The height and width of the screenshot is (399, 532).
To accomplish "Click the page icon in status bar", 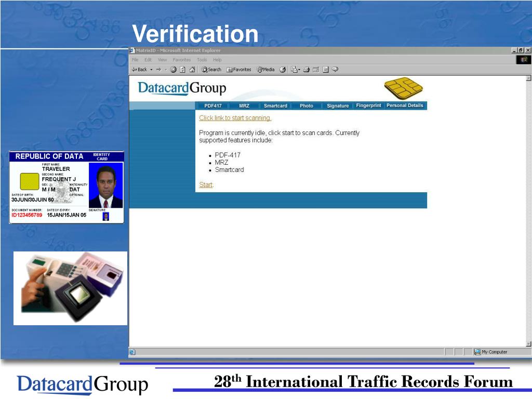I will tap(132, 352).
